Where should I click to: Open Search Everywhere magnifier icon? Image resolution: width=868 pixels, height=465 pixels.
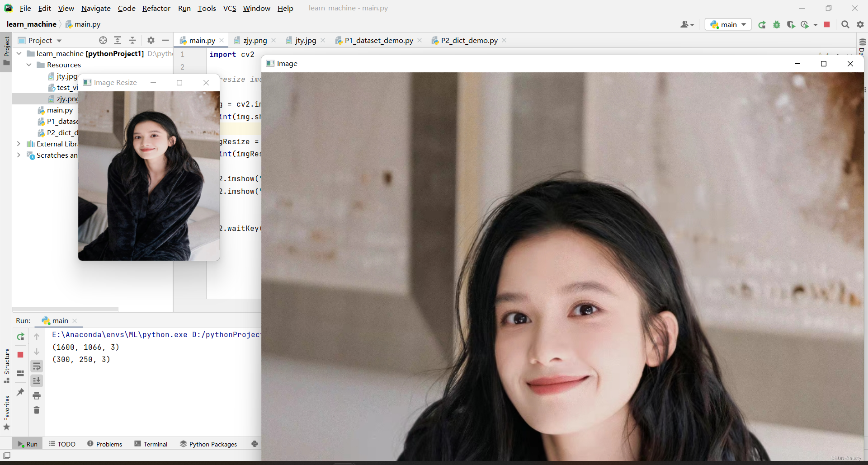click(845, 24)
